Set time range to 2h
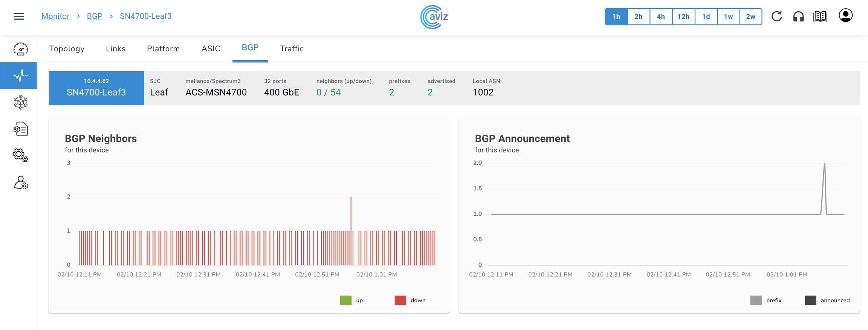The width and height of the screenshot is (868, 330). pos(638,17)
